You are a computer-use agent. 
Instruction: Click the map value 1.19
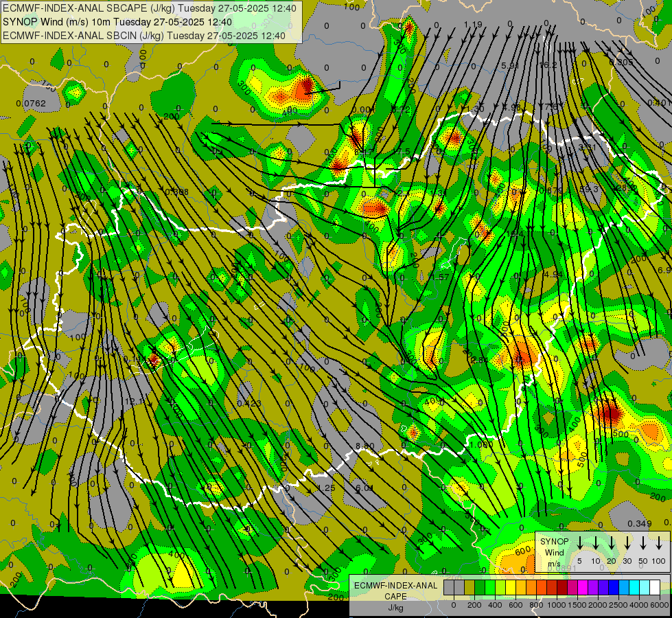coord(473,25)
